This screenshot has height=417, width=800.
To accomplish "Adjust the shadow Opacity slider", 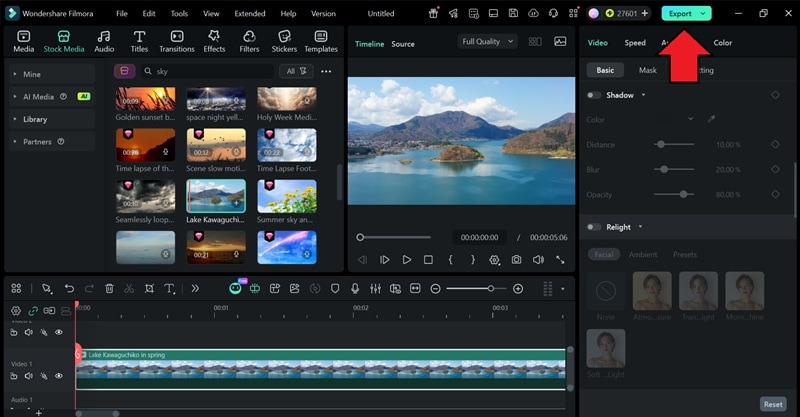I will (x=683, y=194).
